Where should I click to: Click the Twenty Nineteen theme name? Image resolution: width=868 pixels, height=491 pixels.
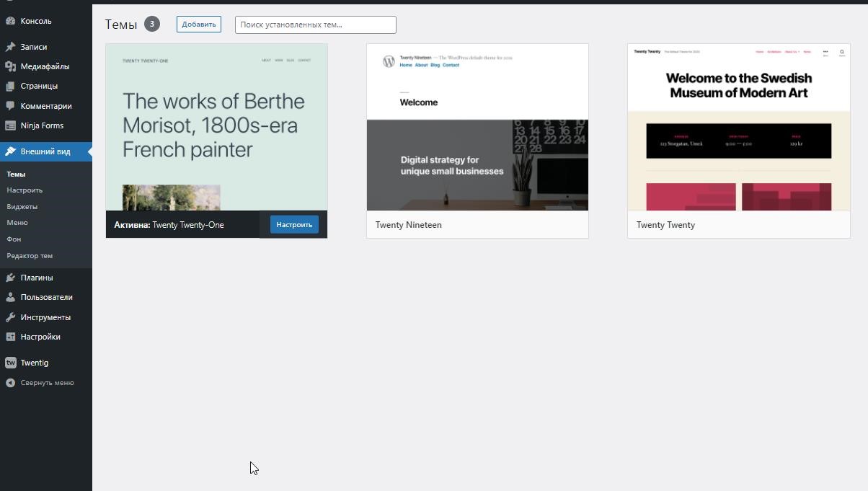[409, 225]
